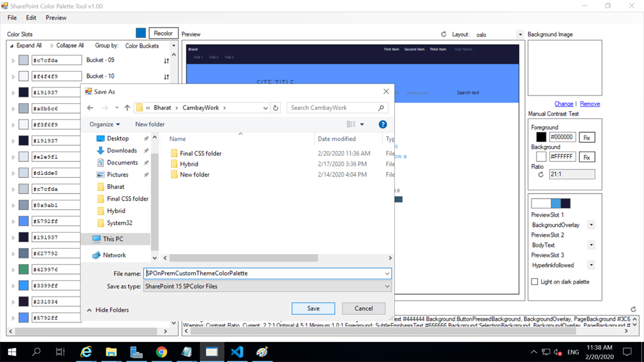Viewport: 644px width, 362px height.
Task: Go up one folder level
Action: click(x=127, y=107)
